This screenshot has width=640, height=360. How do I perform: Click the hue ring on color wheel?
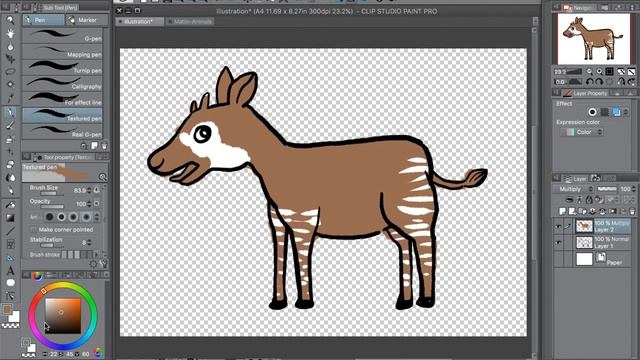(63, 286)
